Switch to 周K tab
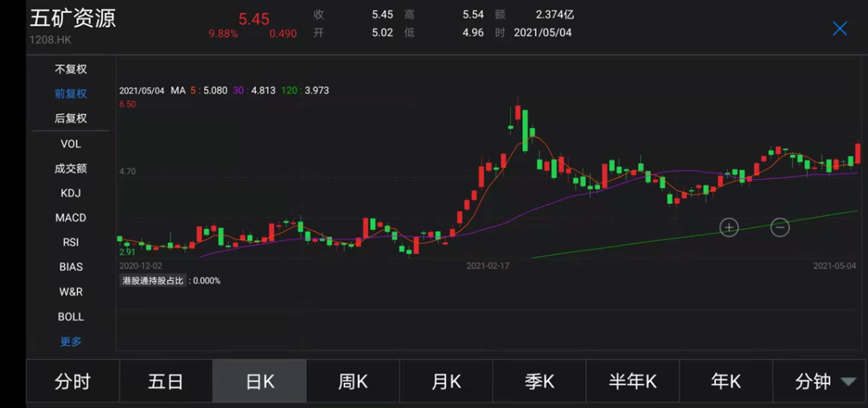 (x=353, y=381)
